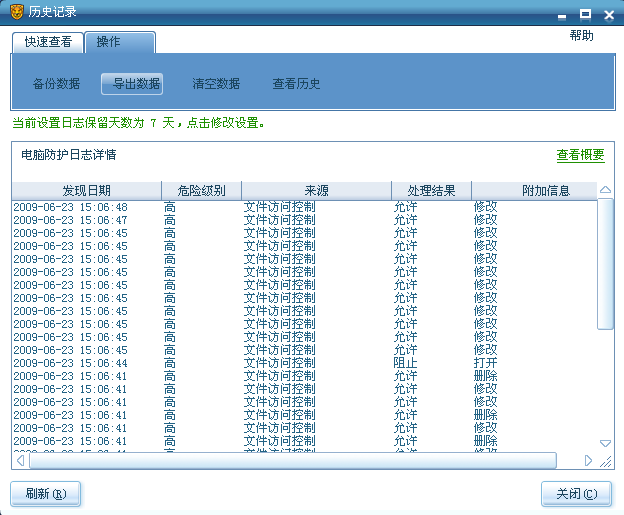Sort by the 危险级别 column header
Screen dimensions: 624x515
pyautogui.click(x=201, y=191)
